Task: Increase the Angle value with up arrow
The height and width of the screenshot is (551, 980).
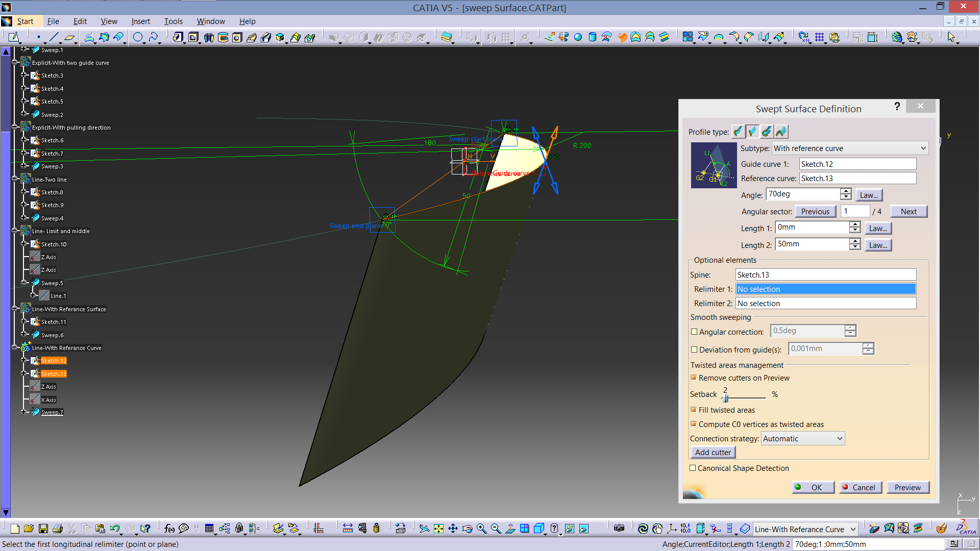Action: tap(846, 191)
